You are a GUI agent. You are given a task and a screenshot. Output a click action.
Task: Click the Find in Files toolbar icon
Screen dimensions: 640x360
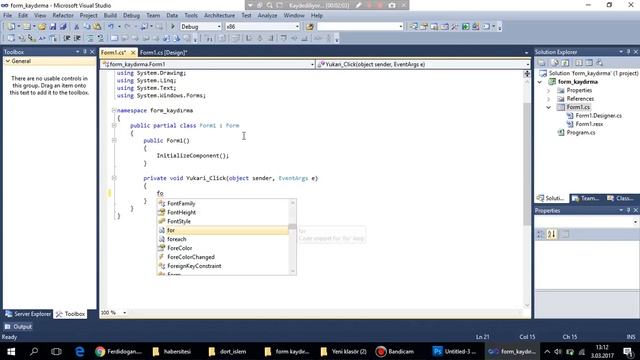click(310, 27)
